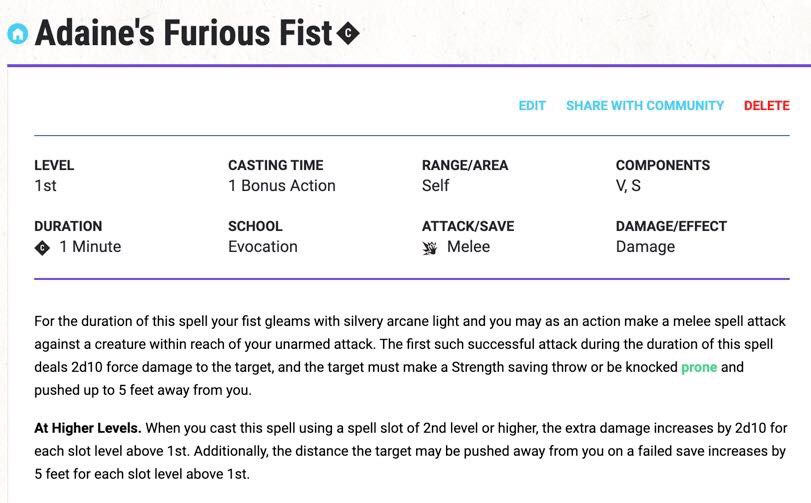Screen dimensions: 811x503
Task: Click the V, S components value
Action: pyautogui.click(x=629, y=185)
